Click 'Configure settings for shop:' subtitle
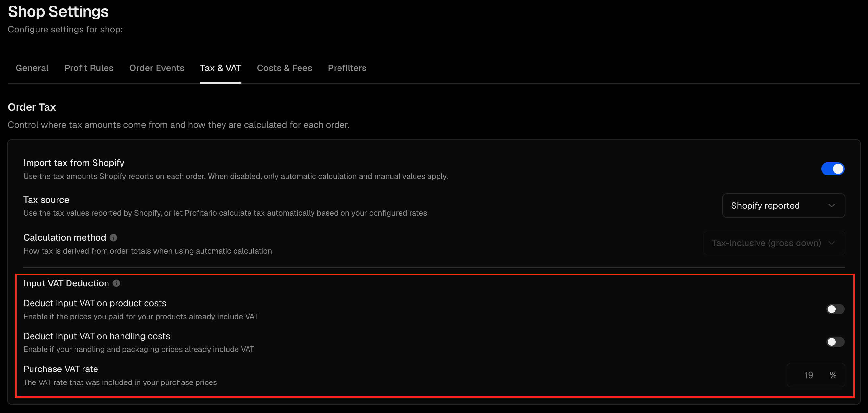 click(x=65, y=30)
